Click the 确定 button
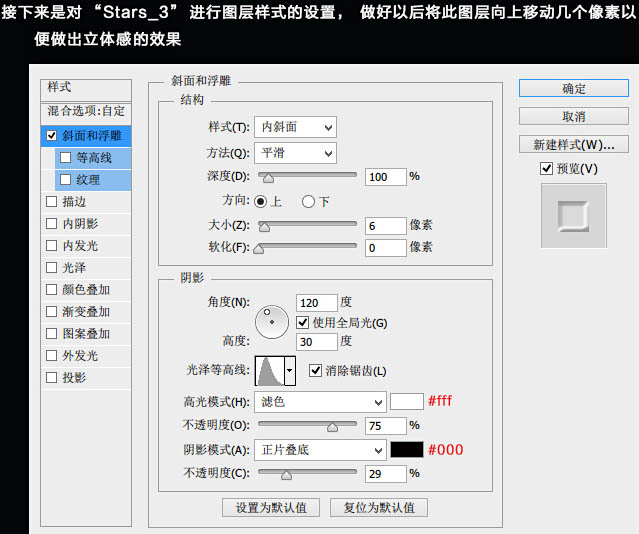The height and width of the screenshot is (534, 639). (574, 88)
